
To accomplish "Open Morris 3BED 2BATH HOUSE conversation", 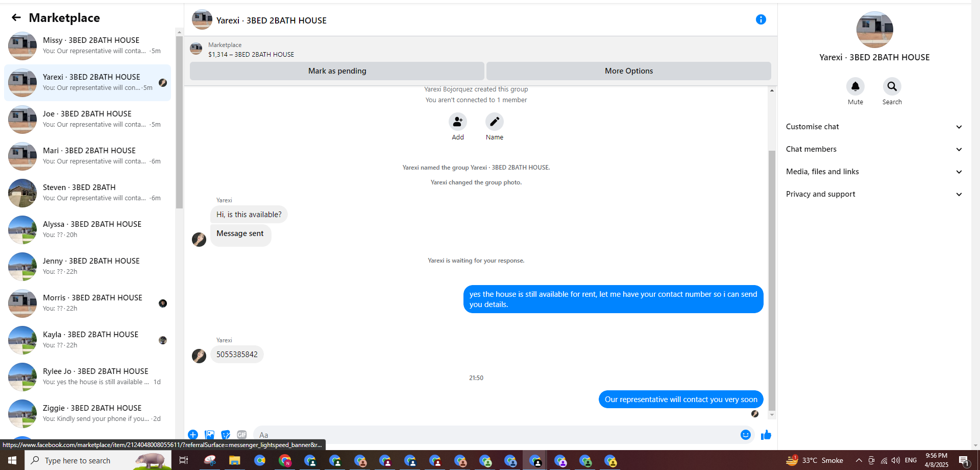I will click(x=88, y=303).
